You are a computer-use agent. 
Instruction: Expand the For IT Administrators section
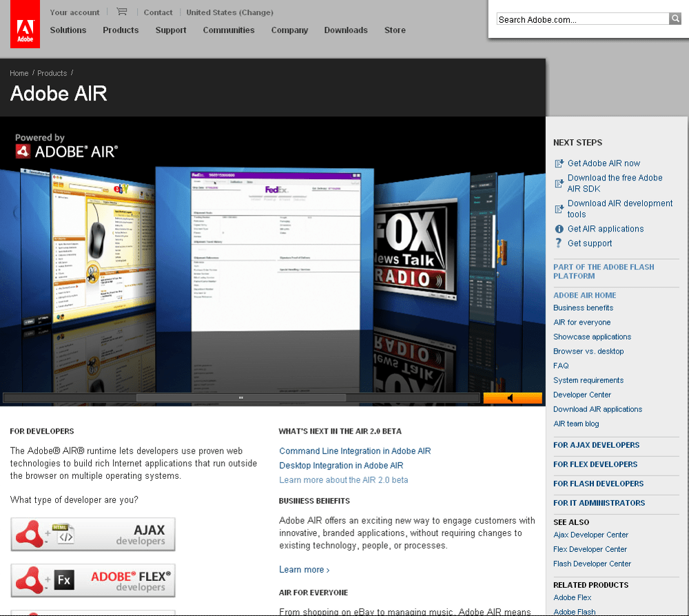tap(599, 503)
